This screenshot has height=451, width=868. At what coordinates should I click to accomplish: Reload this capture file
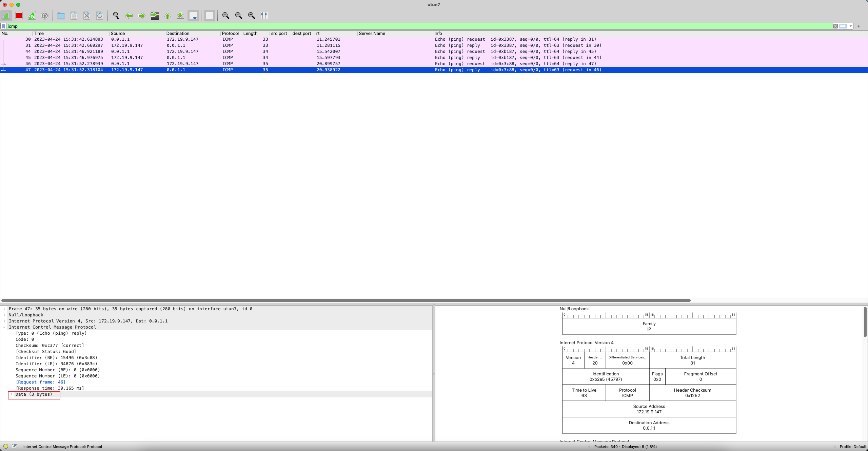click(100, 16)
